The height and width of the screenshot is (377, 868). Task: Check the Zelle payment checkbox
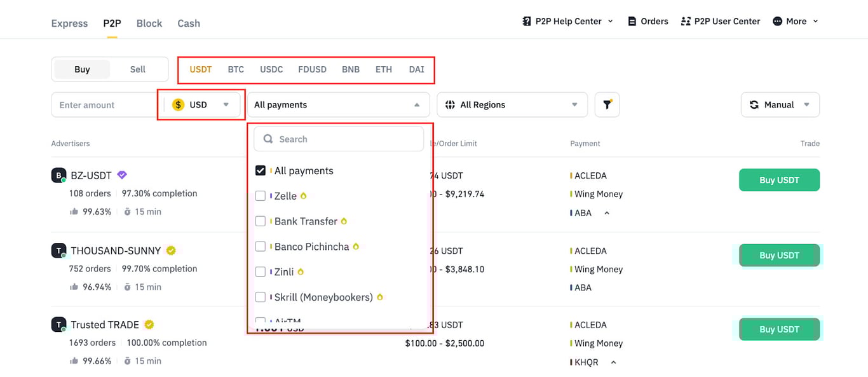[x=261, y=196]
